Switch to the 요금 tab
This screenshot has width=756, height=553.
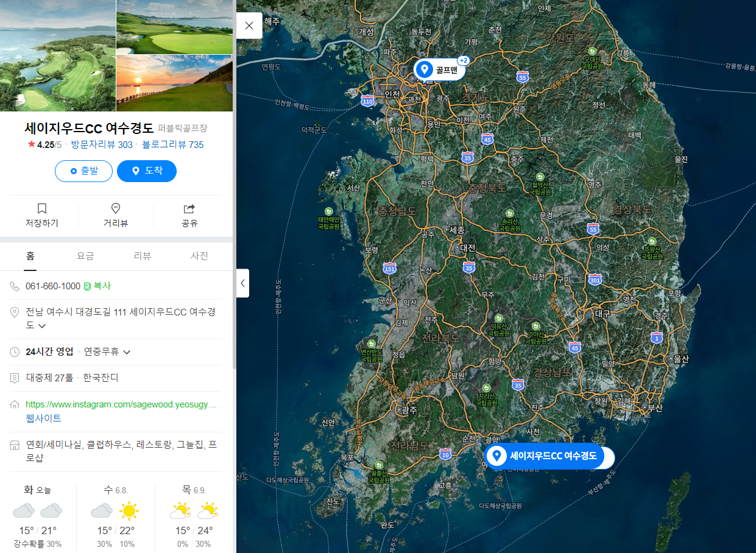[x=85, y=256]
